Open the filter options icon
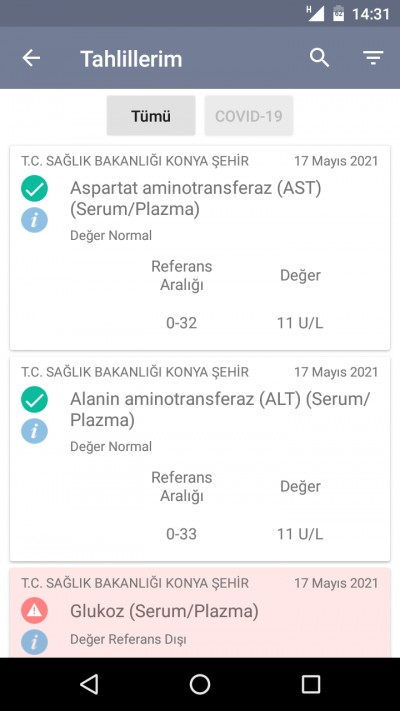The height and width of the screenshot is (711, 400). pyautogui.click(x=373, y=58)
